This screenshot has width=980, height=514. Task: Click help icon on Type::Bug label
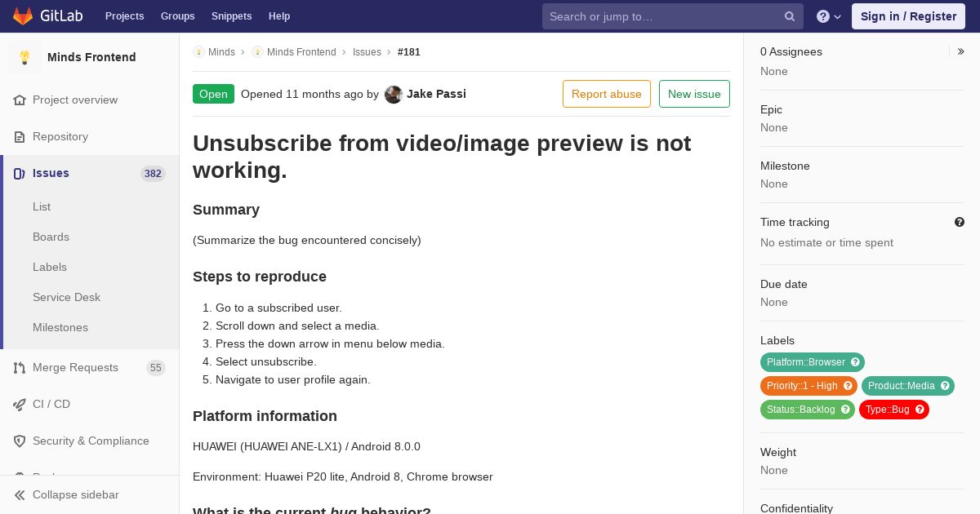[x=920, y=410]
